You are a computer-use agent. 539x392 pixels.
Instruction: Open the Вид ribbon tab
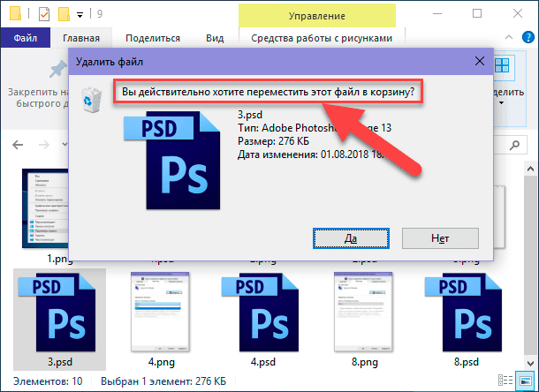(x=215, y=38)
